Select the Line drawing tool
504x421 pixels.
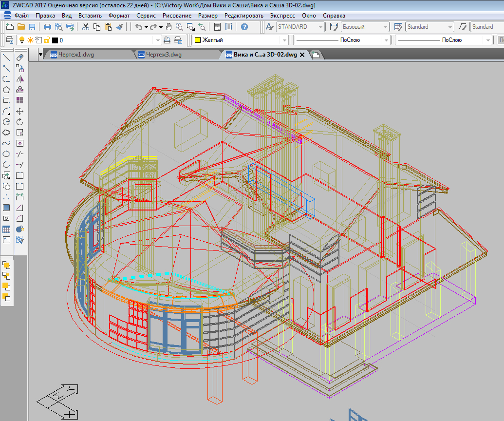[x=7, y=57]
